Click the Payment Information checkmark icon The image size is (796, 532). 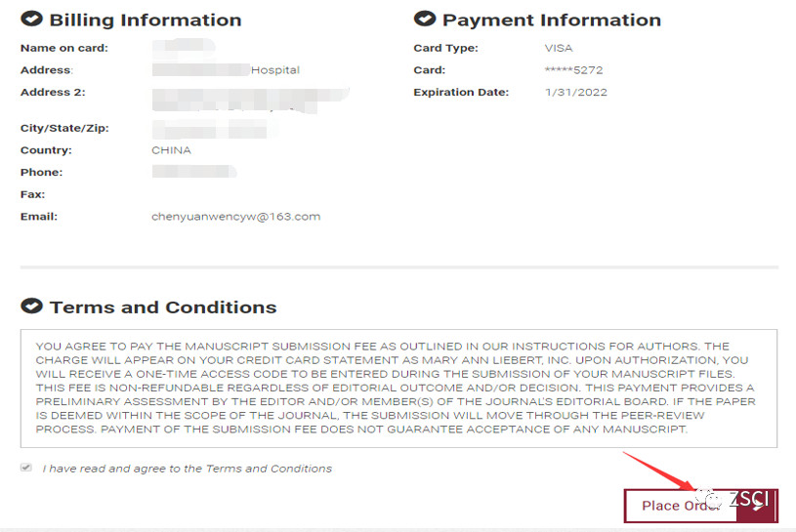[425, 20]
